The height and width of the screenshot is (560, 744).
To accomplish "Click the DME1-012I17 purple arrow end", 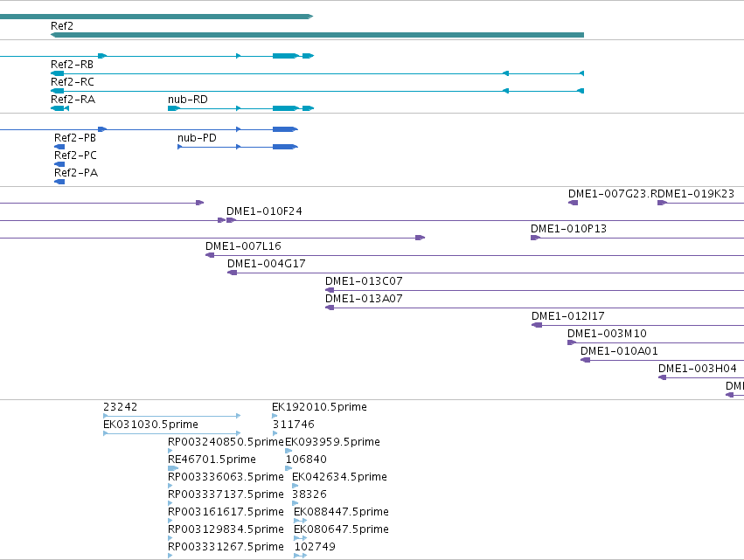I will tap(537, 325).
